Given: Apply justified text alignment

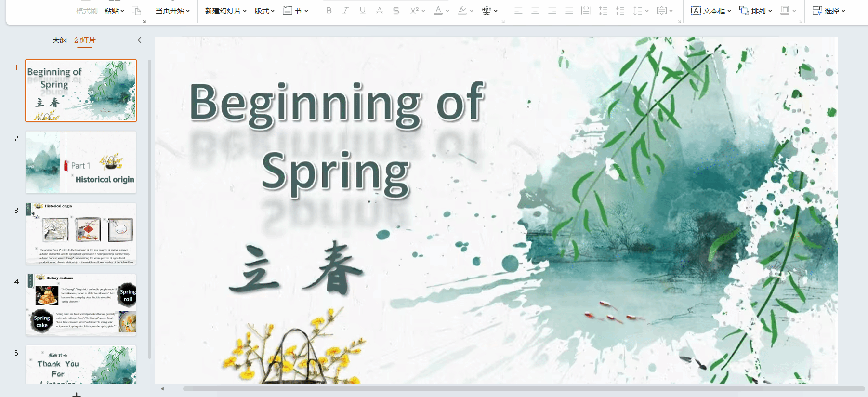Looking at the screenshot, I should (x=569, y=11).
